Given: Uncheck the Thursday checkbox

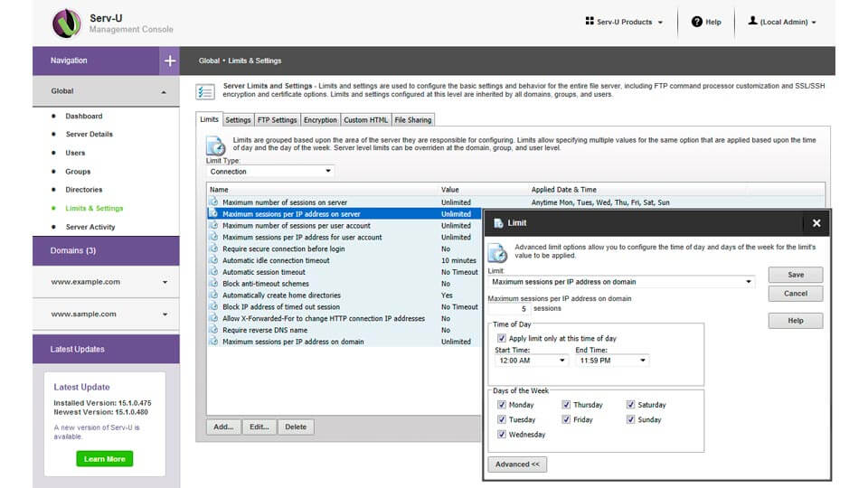Looking at the screenshot, I should pos(566,405).
